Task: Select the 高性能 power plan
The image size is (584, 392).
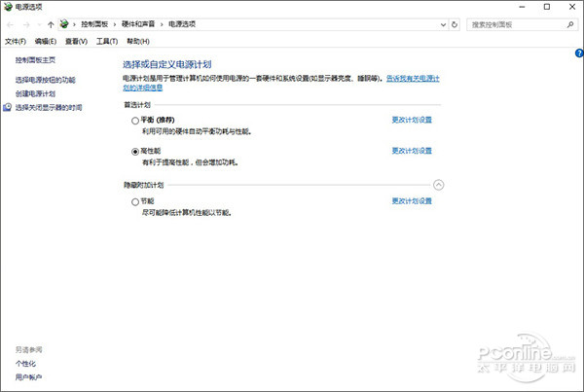Action: point(134,152)
